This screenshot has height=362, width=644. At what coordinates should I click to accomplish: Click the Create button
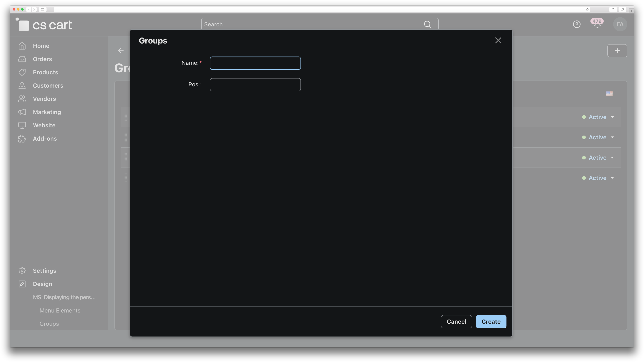(491, 321)
